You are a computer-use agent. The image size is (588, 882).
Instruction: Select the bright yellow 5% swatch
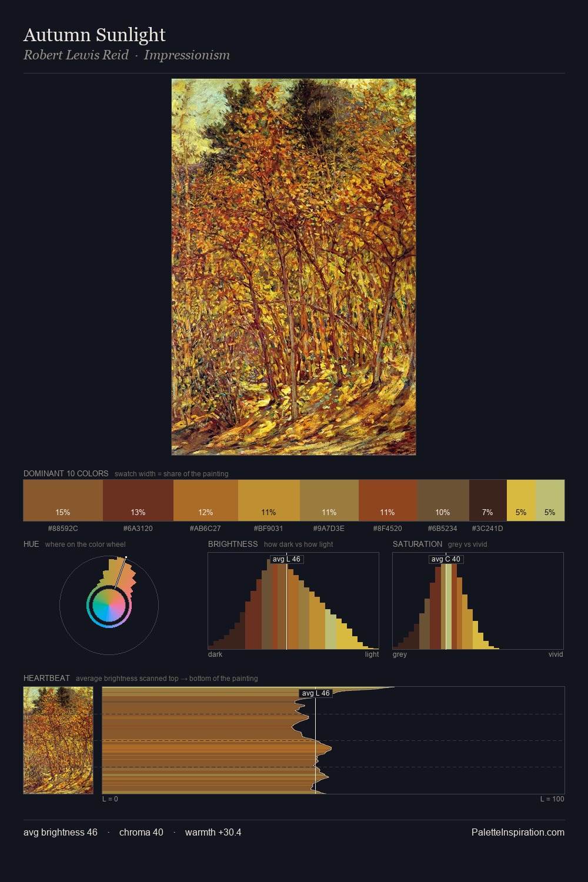(521, 500)
